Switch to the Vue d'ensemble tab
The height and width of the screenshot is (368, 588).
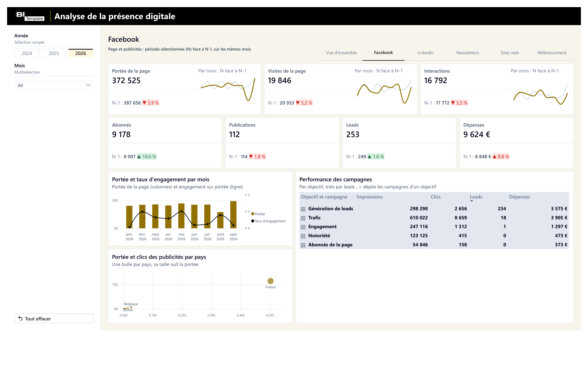[x=341, y=53]
